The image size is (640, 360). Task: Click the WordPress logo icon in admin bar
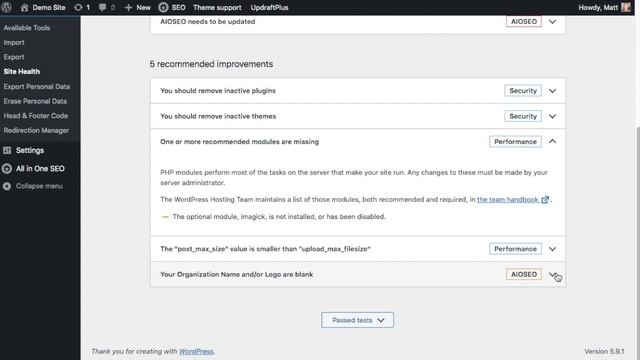point(7,7)
